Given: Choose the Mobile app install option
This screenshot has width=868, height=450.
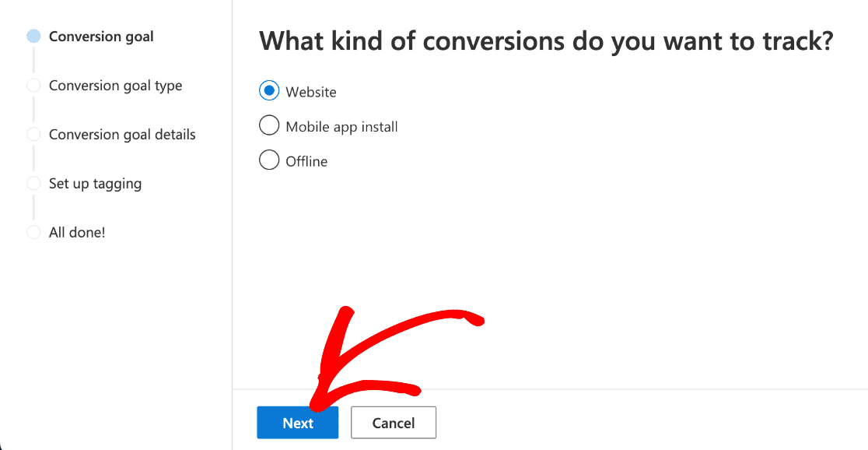Looking at the screenshot, I should pyautogui.click(x=342, y=126).
